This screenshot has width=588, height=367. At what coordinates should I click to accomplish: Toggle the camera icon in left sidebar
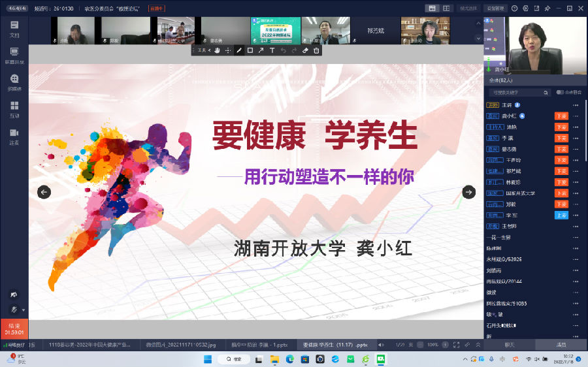13,295
